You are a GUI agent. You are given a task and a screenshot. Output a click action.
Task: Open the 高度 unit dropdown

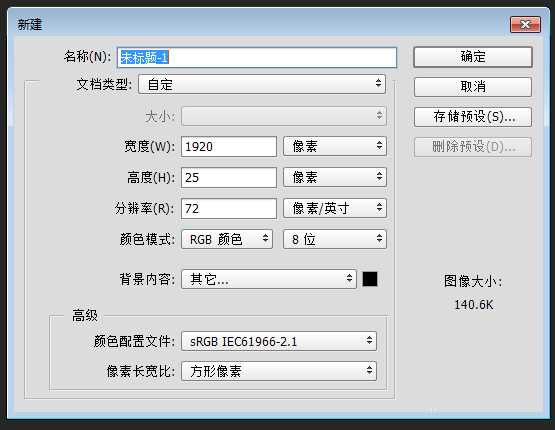point(335,177)
